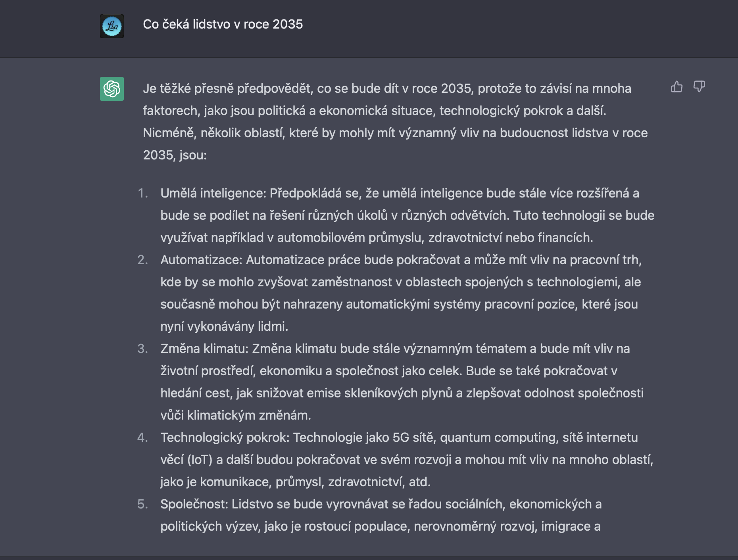Click the user's profile avatar

(111, 26)
